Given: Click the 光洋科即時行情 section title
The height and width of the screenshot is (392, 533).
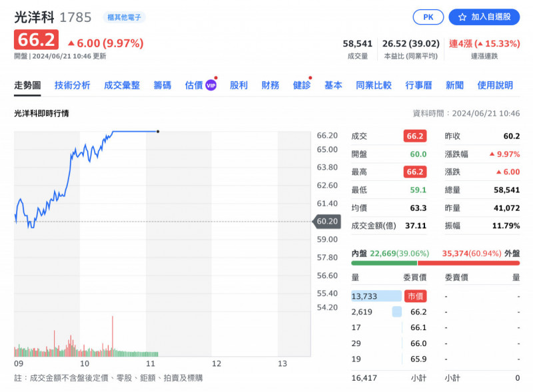Looking at the screenshot, I should 41,113.
